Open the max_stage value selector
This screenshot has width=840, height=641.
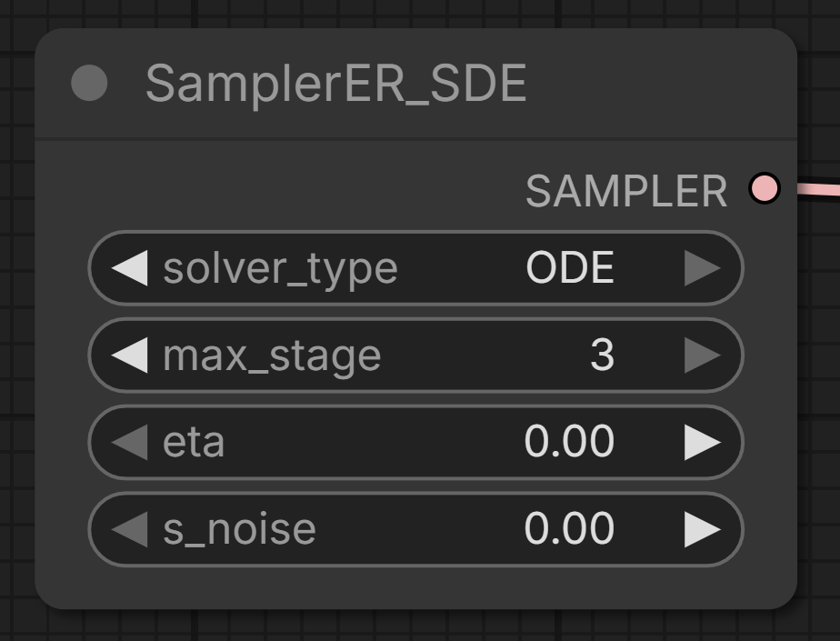click(x=415, y=355)
